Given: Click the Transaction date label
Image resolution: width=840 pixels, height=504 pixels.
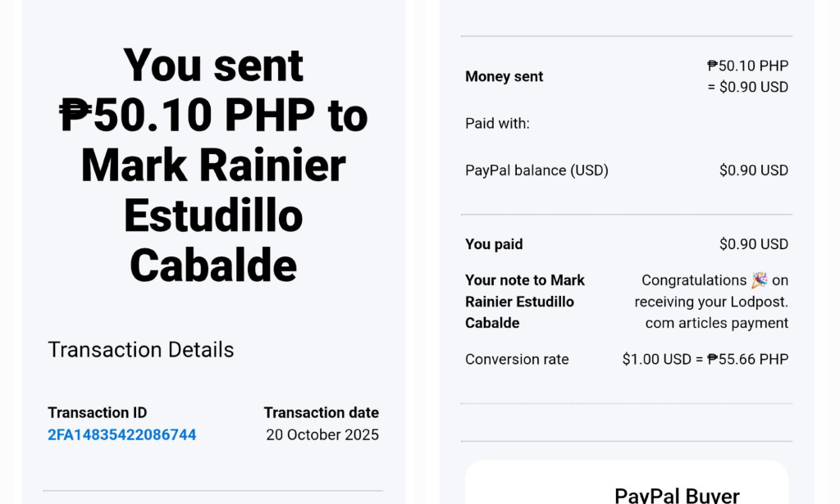Looking at the screenshot, I should (321, 412).
